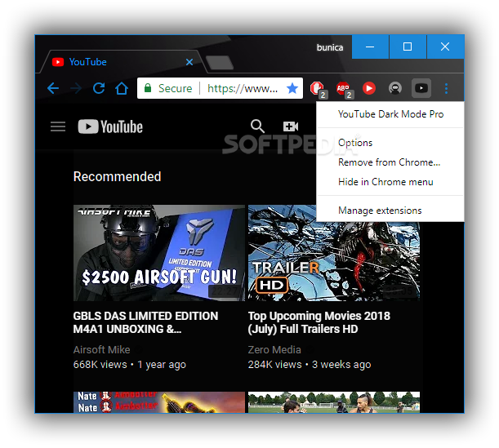Click the '284K views • 3 weeks ago' text
This screenshot has height=448, width=499.
[310, 365]
